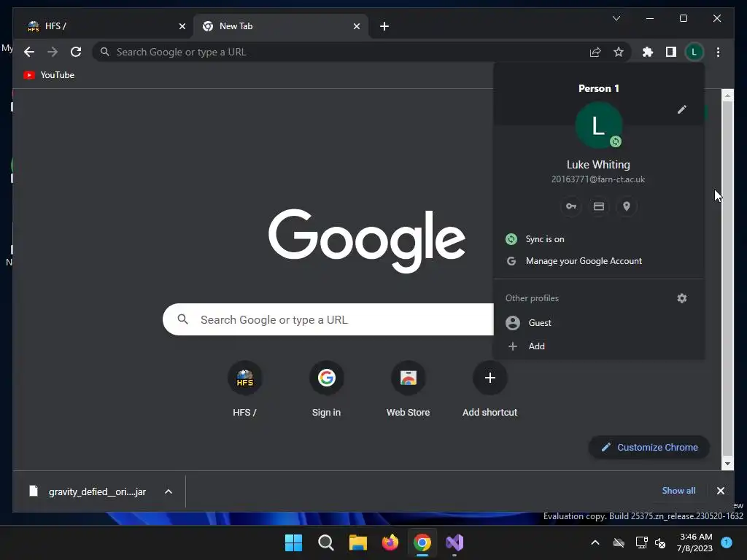Switch to the HFS / tab
This screenshot has height=560, width=747.
click(106, 26)
